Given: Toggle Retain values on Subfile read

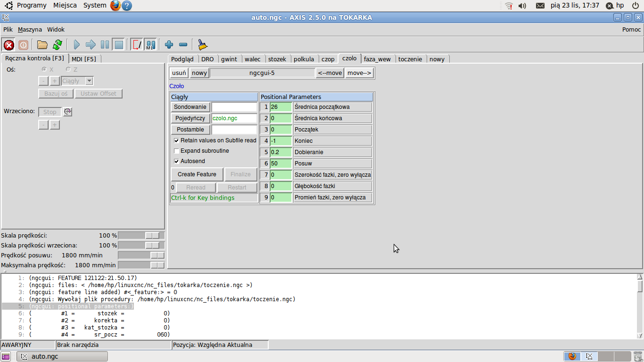Looking at the screenshot, I should 177,140.
